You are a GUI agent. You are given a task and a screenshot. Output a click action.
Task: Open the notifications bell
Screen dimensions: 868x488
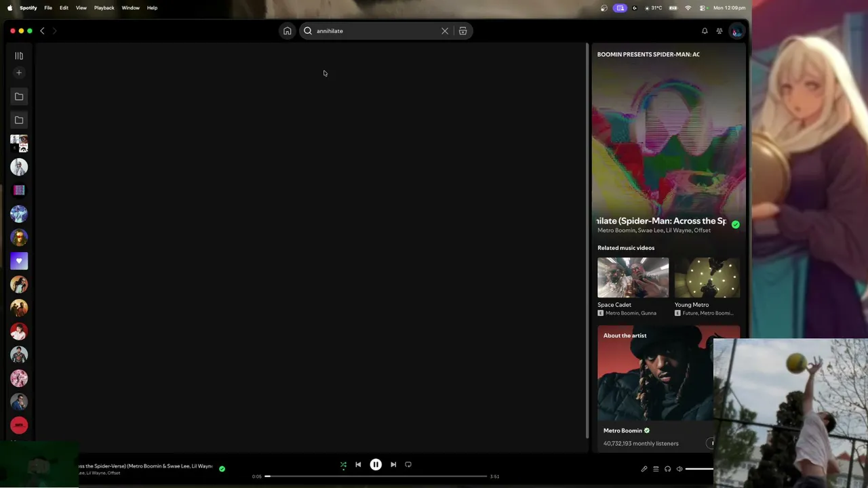(x=705, y=30)
